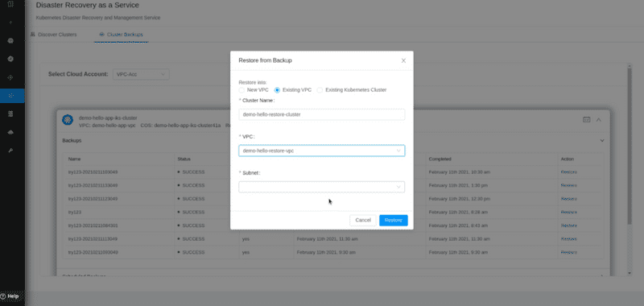Click the sidebar collapse chevron arrow
Screen dimensions: 644x306
[11, 23]
